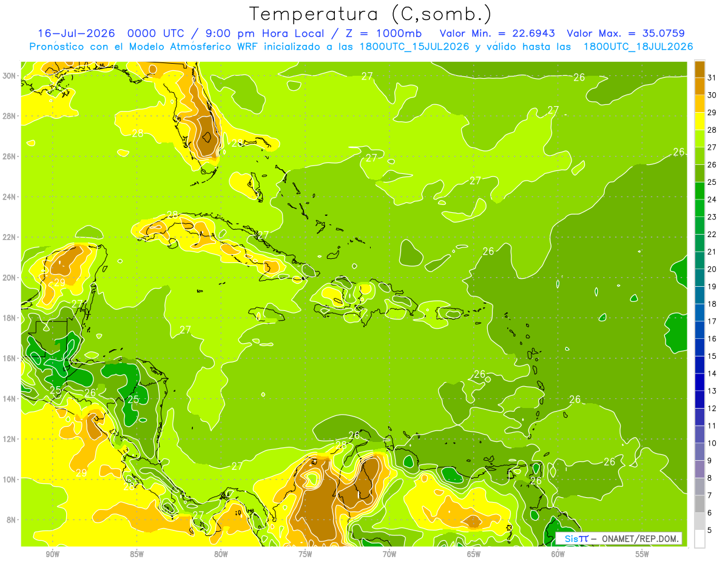Click the '90W' longitude axis label
728x562 pixels.
coord(52,554)
